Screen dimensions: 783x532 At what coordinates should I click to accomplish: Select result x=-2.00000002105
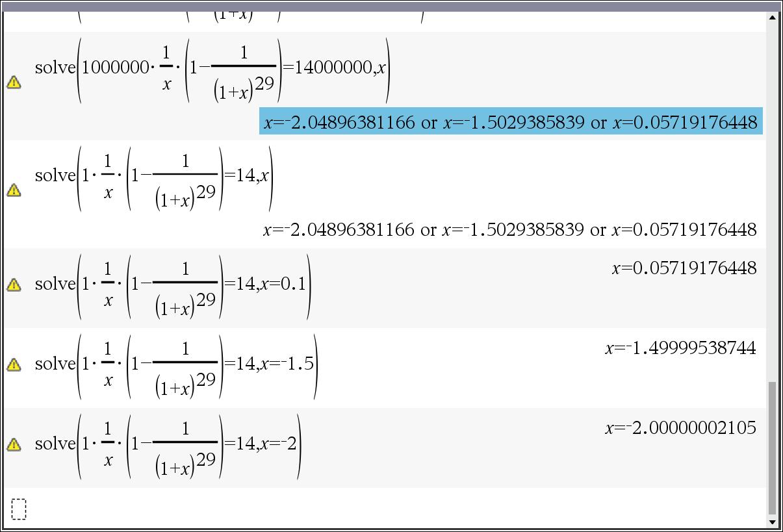(680, 428)
